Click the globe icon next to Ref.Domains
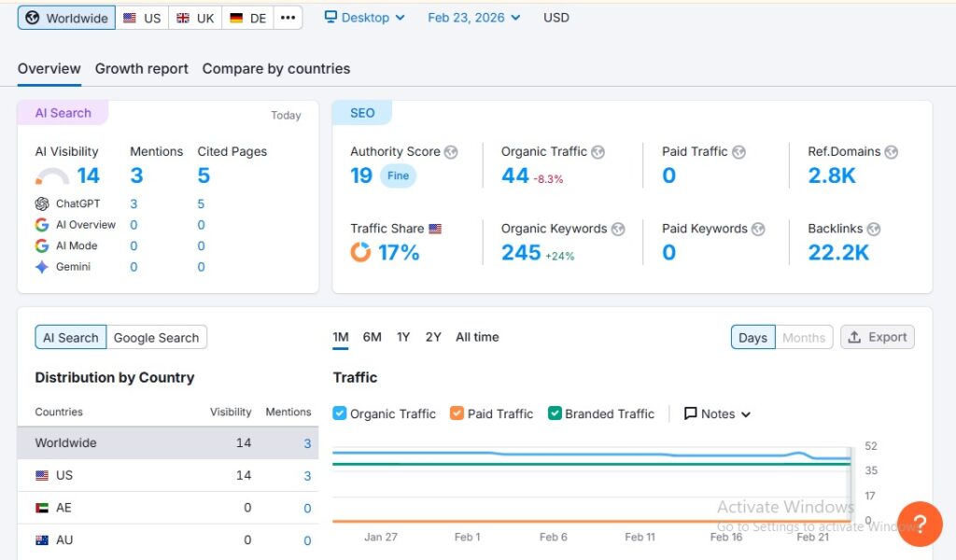Image resolution: width=956 pixels, height=560 pixels. (x=891, y=152)
